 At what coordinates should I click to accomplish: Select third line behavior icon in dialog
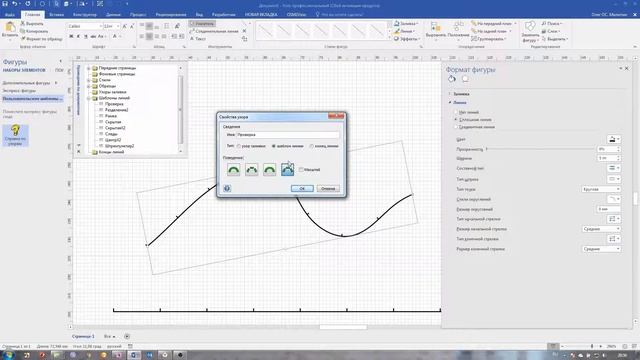click(x=269, y=169)
